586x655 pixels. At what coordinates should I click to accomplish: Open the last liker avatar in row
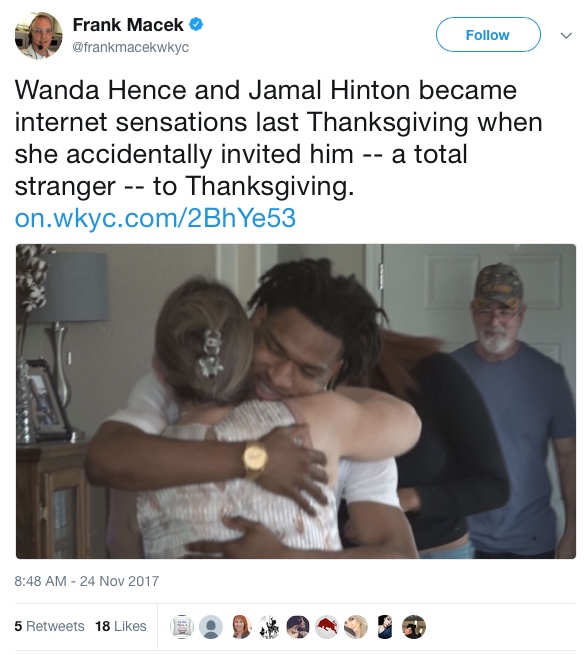pos(414,627)
